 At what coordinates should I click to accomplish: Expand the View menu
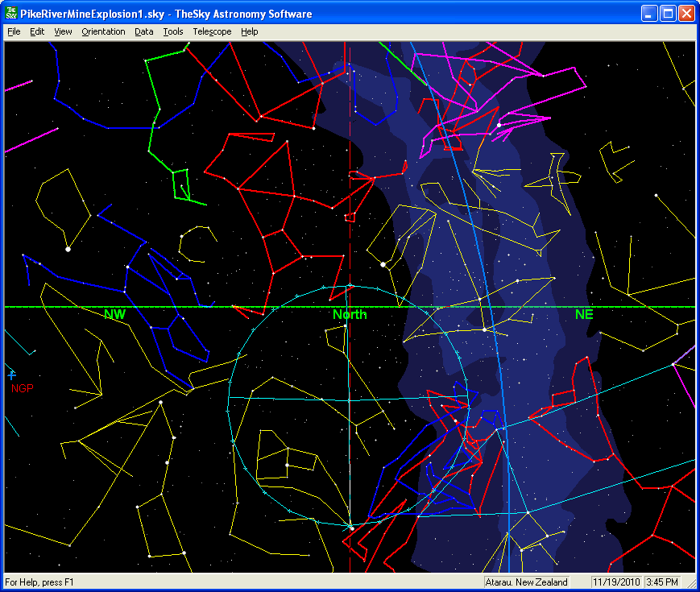click(x=63, y=31)
